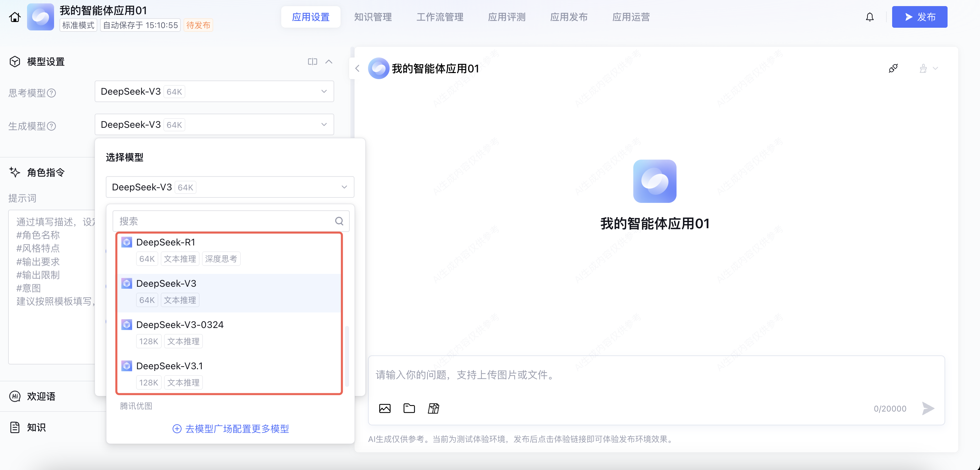Click the model list scrollbar

click(x=347, y=355)
